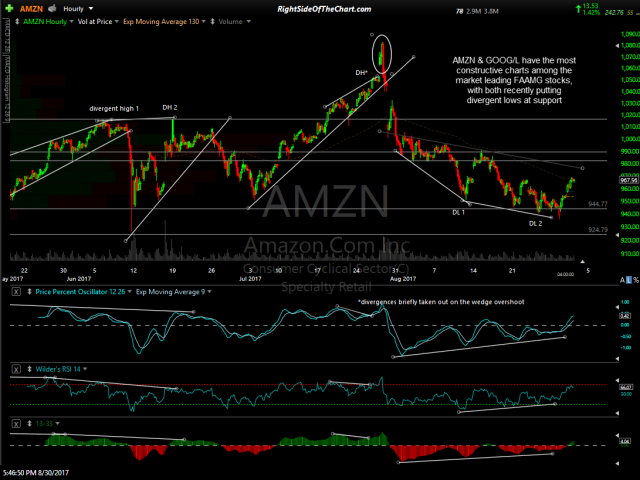Click the up-triangle marker above the date axis
Viewport: 640px width, 480px height.
[x=582, y=262]
